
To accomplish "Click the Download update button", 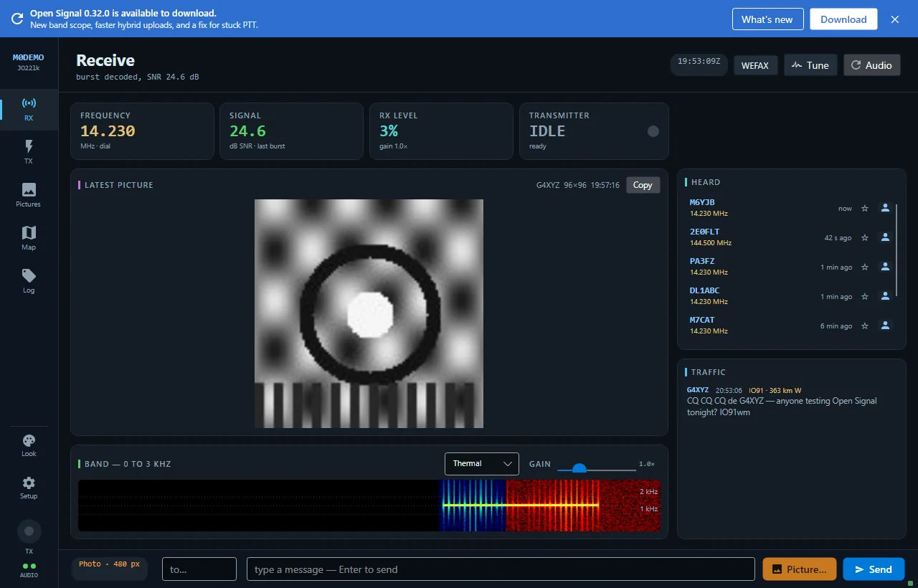I will [x=843, y=19].
